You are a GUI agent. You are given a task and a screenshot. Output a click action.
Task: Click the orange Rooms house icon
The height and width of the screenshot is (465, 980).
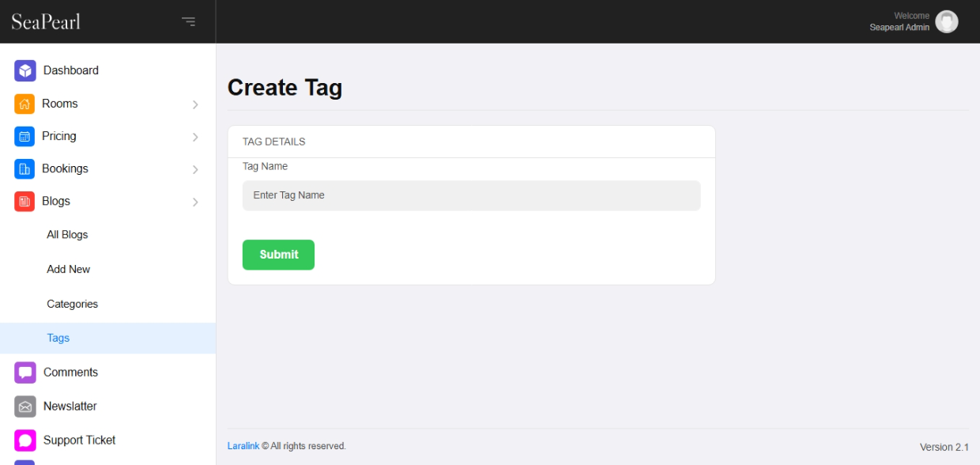pyautogui.click(x=24, y=104)
